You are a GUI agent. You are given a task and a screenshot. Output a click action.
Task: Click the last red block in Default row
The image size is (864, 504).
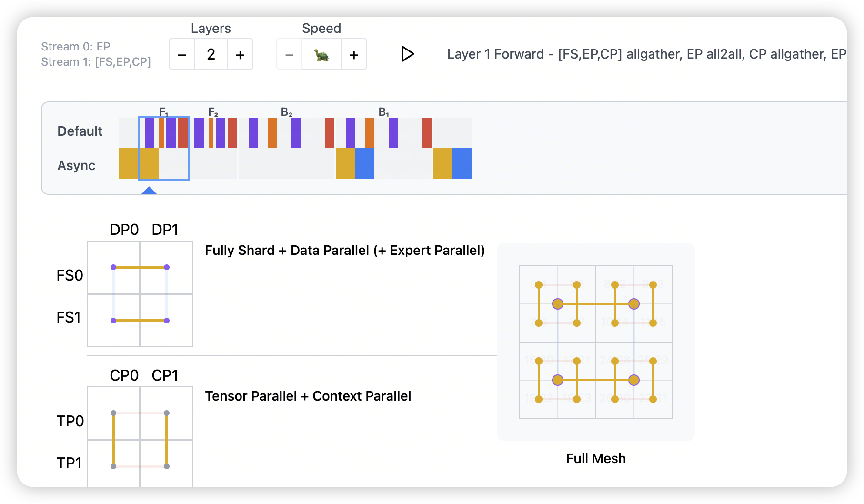(x=427, y=133)
